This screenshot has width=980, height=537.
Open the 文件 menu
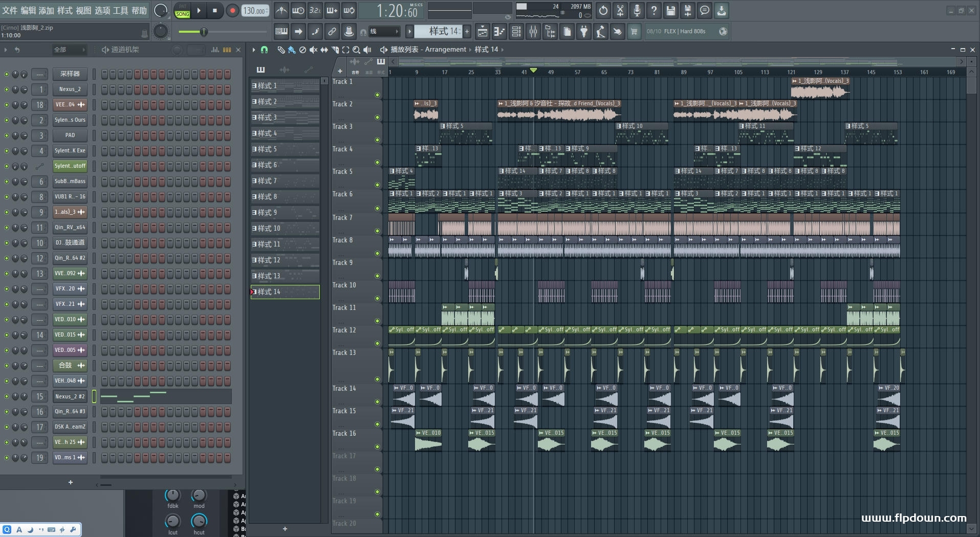pos(10,11)
